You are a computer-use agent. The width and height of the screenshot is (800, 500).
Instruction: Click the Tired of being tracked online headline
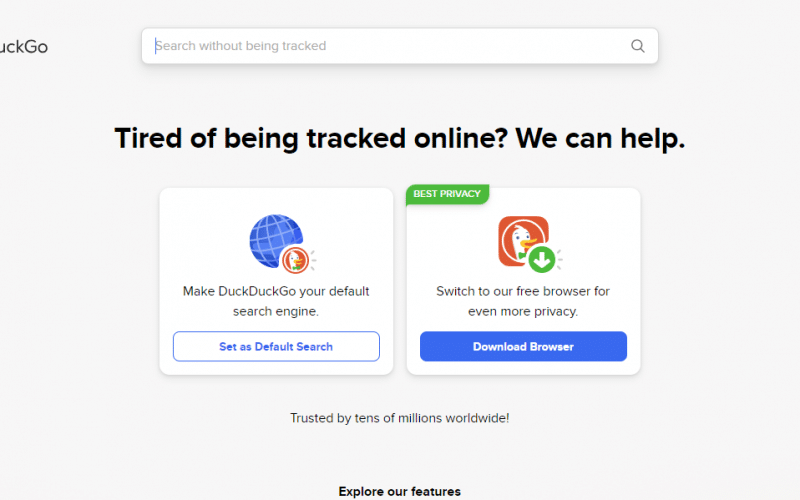[399, 138]
